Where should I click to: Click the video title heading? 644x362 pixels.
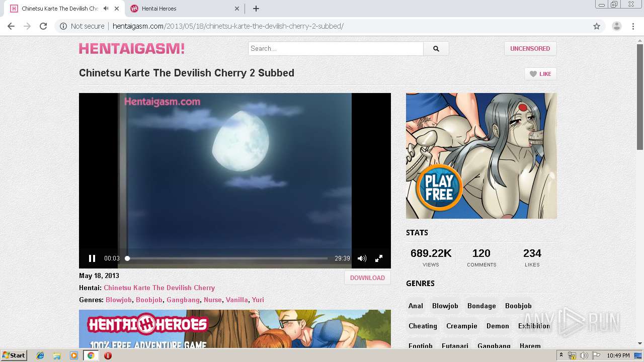[187, 73]
